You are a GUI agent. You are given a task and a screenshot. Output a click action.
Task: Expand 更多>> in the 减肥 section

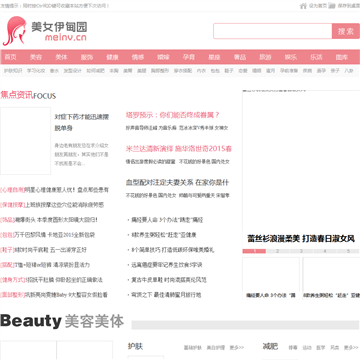tap(351, 348)
